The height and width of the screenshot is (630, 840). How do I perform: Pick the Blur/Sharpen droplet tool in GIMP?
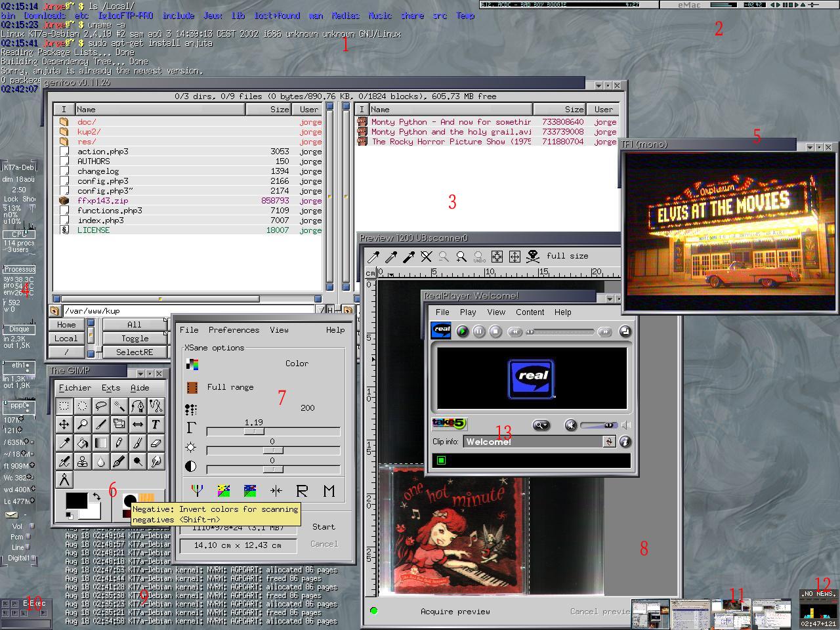click(x=100, y=461)
